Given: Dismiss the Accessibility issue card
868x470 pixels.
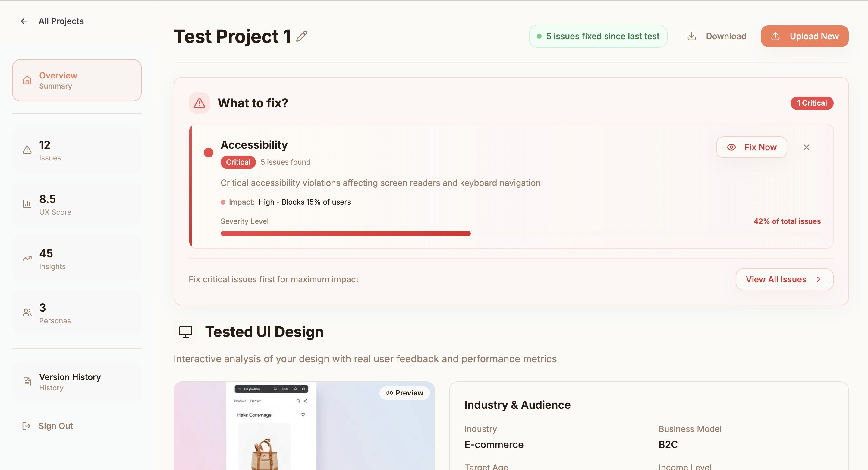Looking at the screenshot, I should (806, 147).
